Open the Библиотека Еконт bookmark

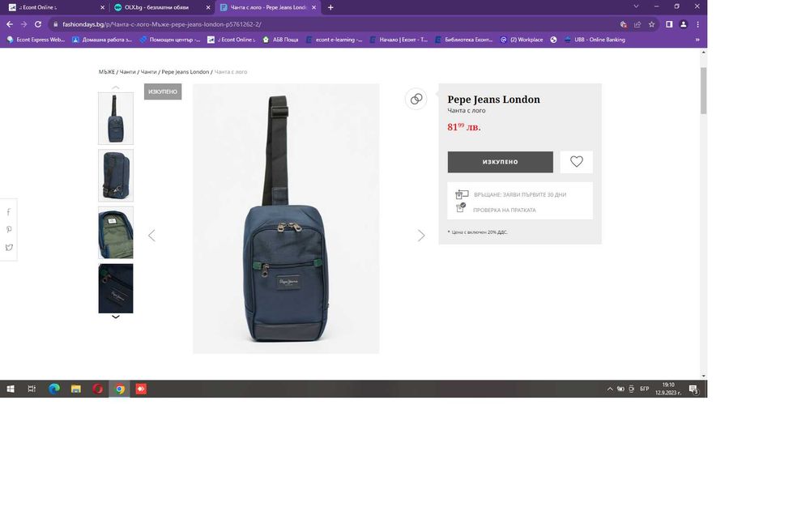coord(464,40)
